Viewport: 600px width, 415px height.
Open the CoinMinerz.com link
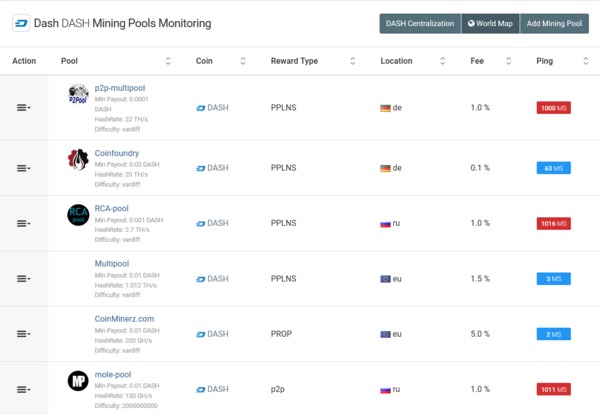[x=124, y=319]
